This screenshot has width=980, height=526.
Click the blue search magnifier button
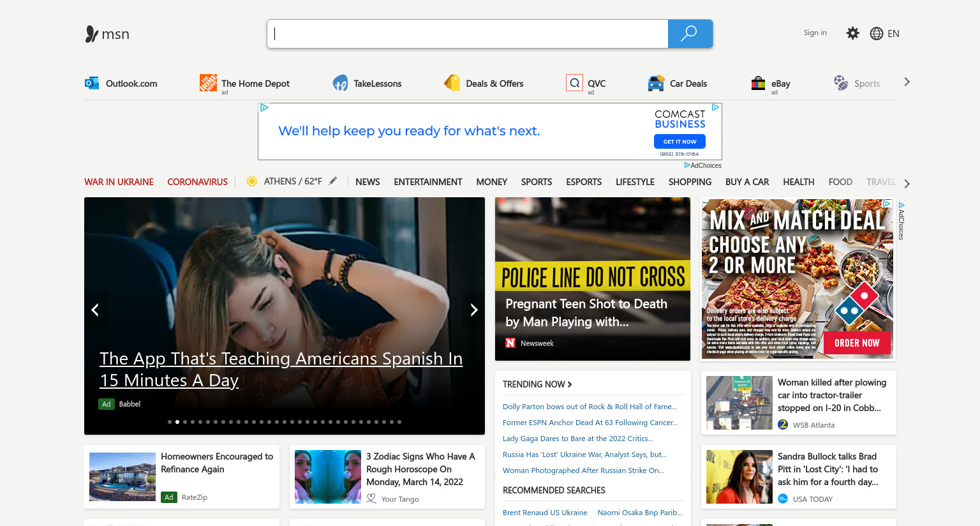click(690, 34)
